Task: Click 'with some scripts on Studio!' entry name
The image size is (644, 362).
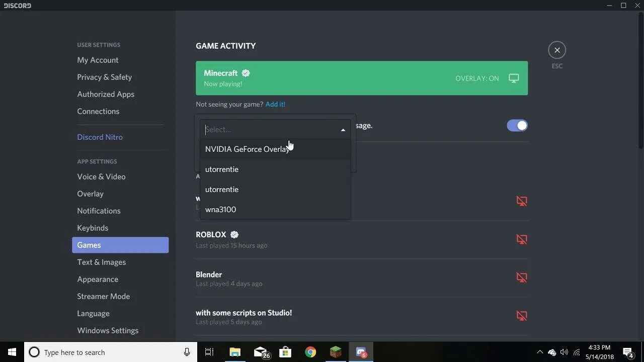Action: click(x=244, y=313)
